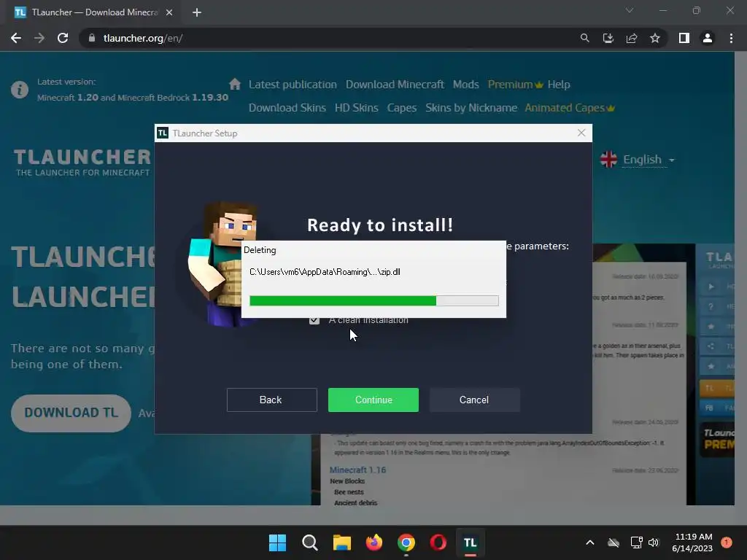
Task: Click the TL logo in setup title bar
Action: [163, 133]
